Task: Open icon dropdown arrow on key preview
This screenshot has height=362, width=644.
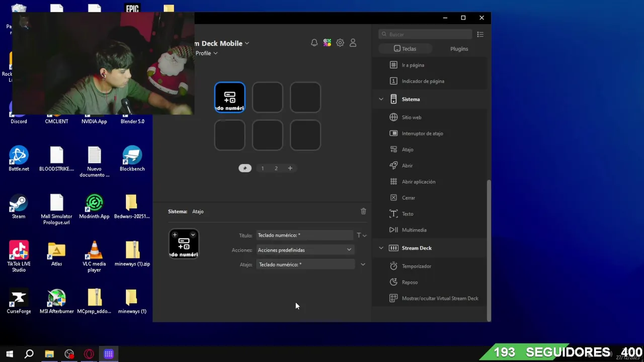Action: click(x=193, y=235)
